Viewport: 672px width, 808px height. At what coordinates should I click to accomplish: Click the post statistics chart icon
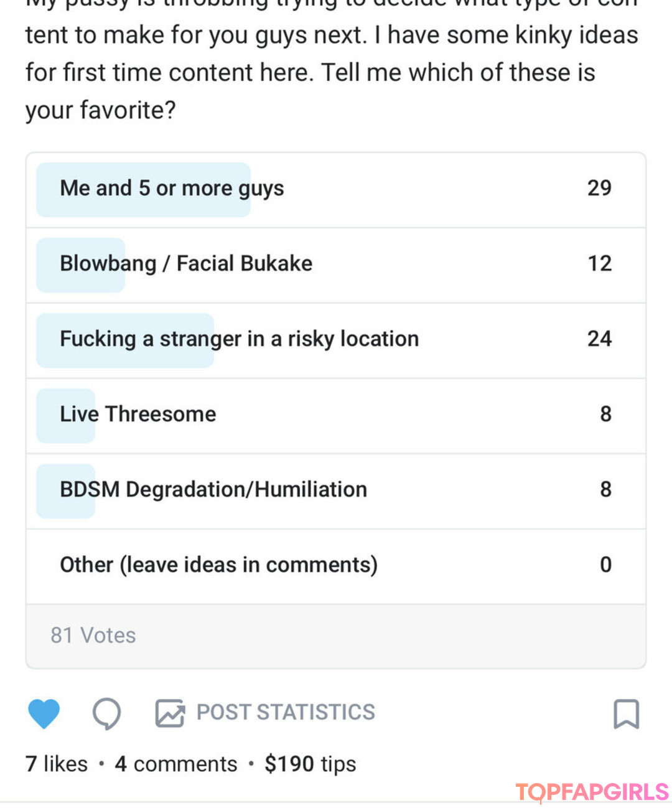[x=170, y=713]
